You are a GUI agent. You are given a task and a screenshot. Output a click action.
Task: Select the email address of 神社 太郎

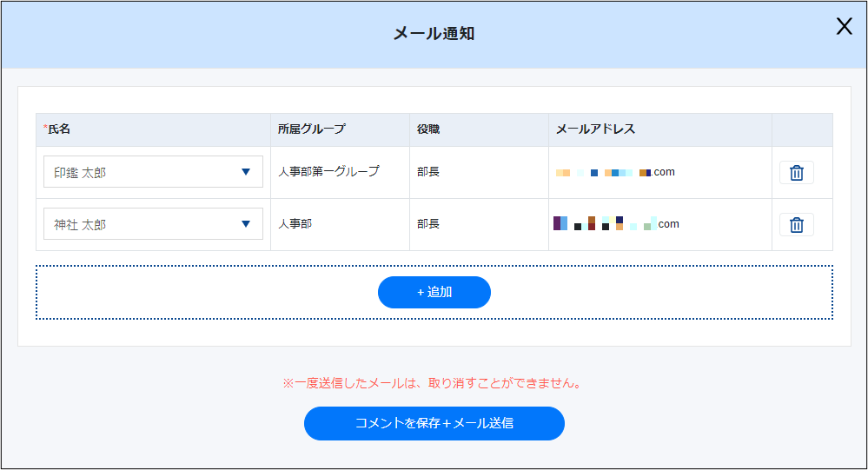[x=616, y=224]
